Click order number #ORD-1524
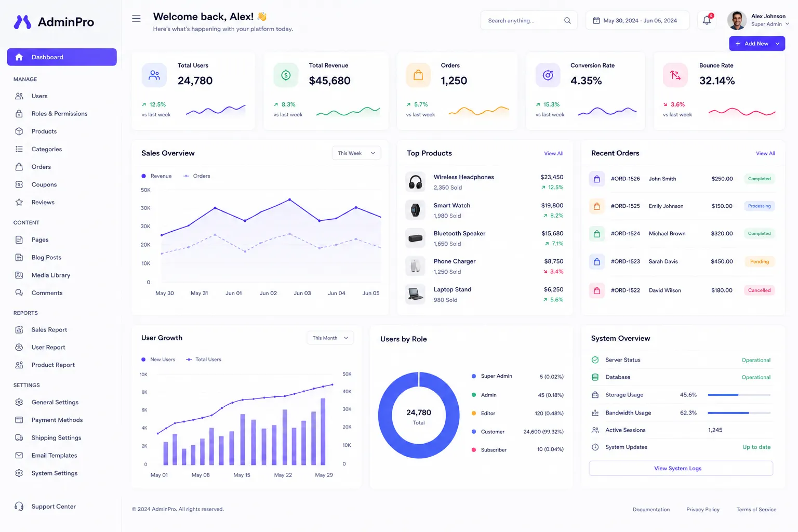This screenshot has height=532, width=798. click(x=626, y=234)
